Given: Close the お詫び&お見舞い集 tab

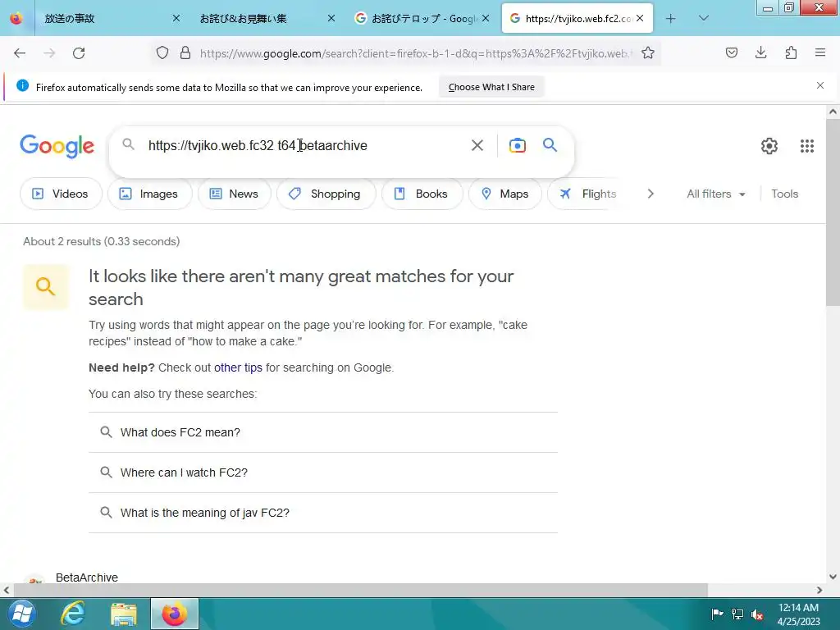Looking at the screenshot, I should (x=331, y=18).
